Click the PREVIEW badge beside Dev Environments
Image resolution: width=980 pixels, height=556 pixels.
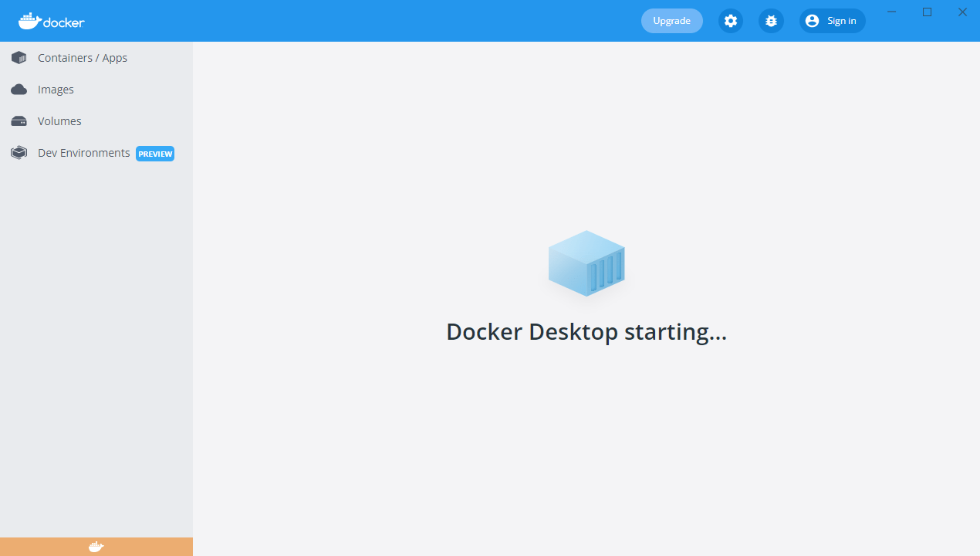155,154
